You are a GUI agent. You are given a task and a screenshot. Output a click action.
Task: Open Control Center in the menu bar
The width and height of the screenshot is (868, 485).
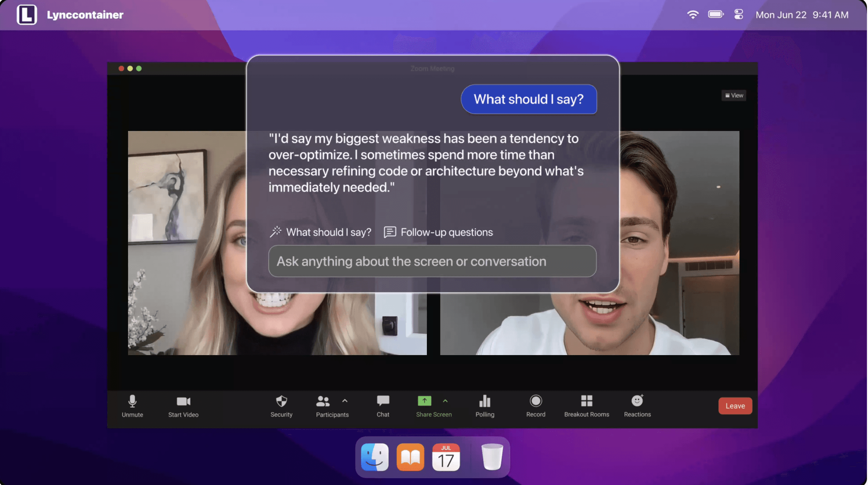[739, 15]
